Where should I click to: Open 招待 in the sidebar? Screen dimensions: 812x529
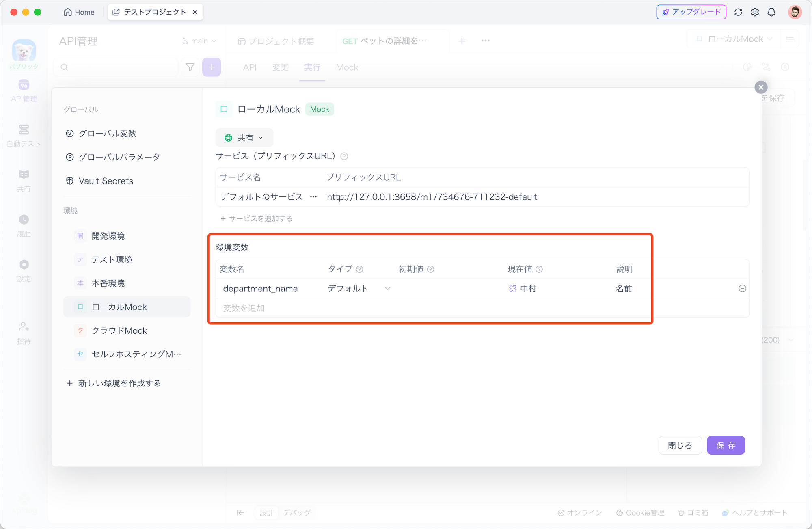point(24,333)
